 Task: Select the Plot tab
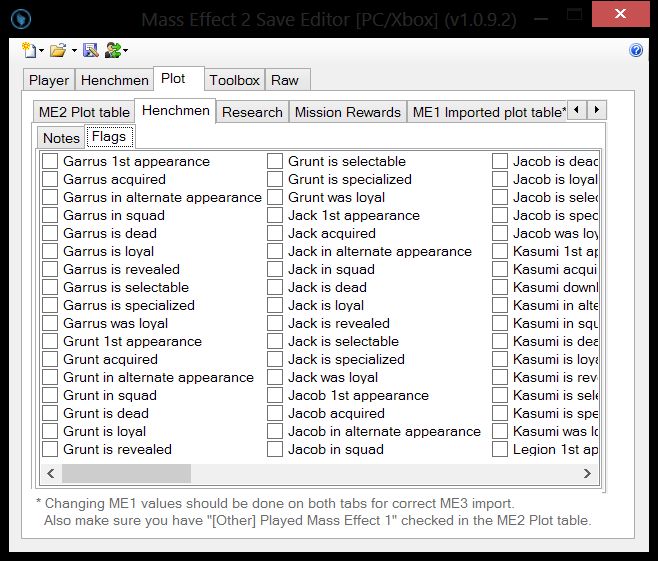coord(179,78)
